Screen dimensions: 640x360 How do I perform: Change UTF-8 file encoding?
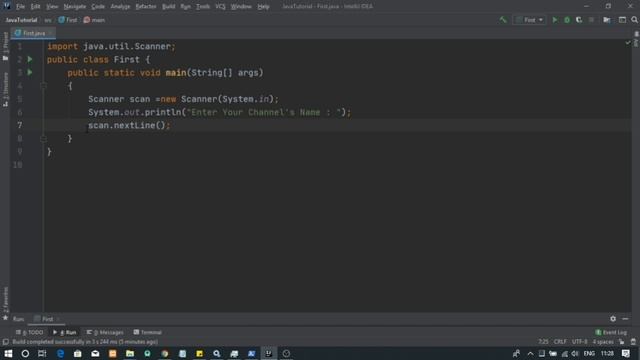(580, 342)
